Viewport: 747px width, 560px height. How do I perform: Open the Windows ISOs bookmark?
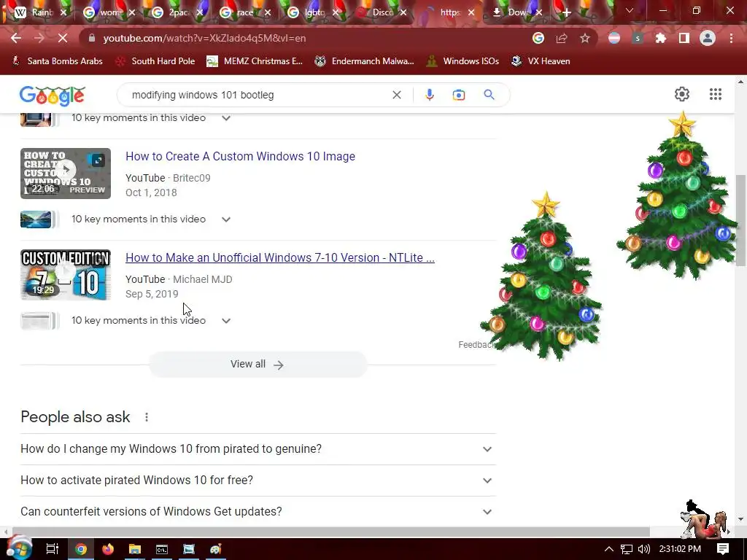462,61
